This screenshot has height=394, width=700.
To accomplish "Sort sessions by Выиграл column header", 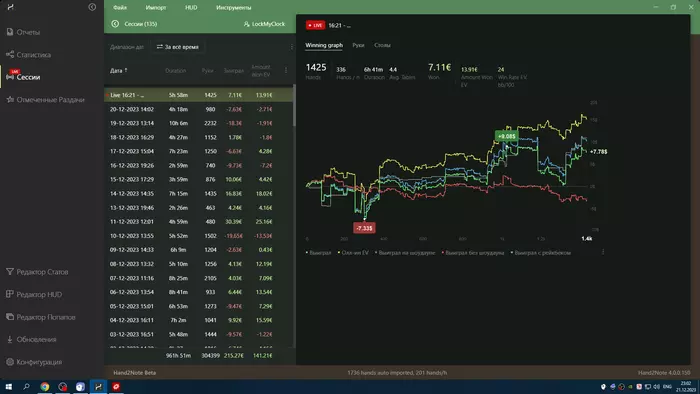I will [x=233, y=71].
